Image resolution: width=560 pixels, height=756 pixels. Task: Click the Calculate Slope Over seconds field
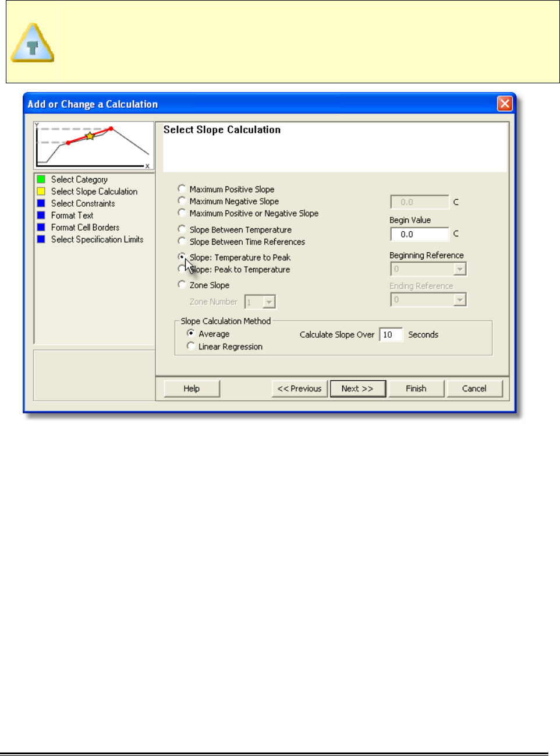(391, 334)
